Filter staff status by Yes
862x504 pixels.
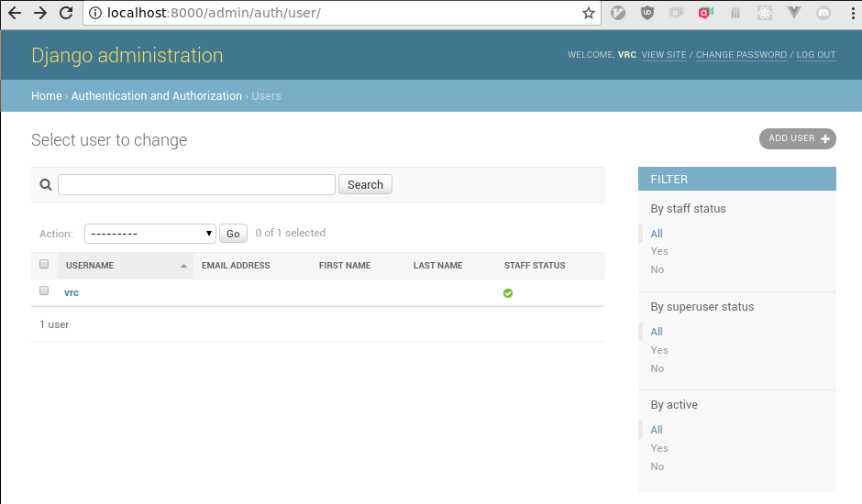659,251
